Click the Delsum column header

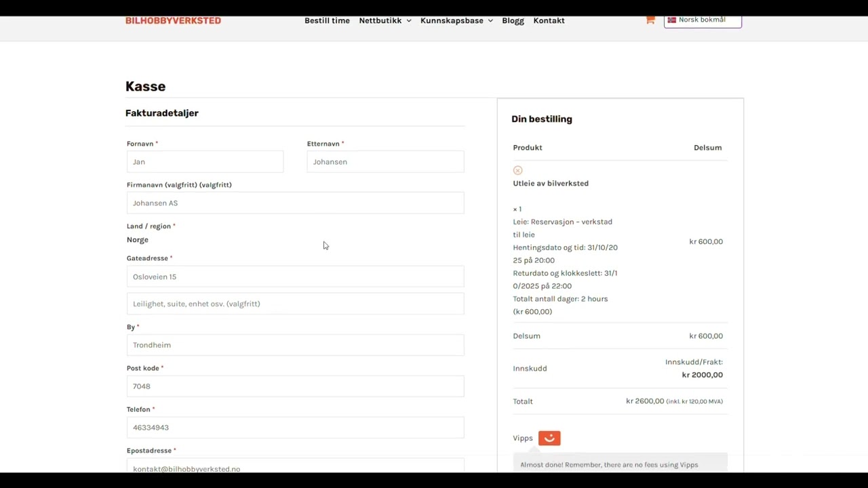tap(707, 148)
